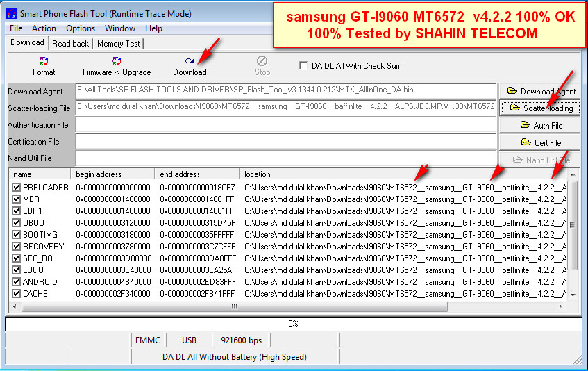Click the horizontal scroll left arrow
Screen dimensions: 588x371
[x=15, y=306]
